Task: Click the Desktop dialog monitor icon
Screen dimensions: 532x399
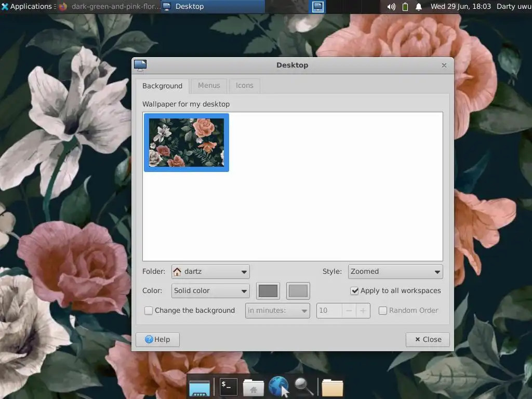Action: (x=140, y=65)
